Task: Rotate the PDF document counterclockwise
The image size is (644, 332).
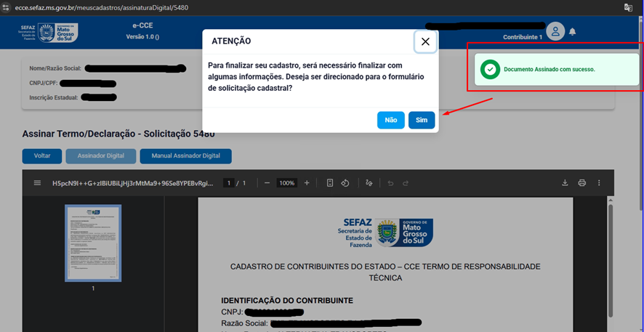Action: [346, 183]
